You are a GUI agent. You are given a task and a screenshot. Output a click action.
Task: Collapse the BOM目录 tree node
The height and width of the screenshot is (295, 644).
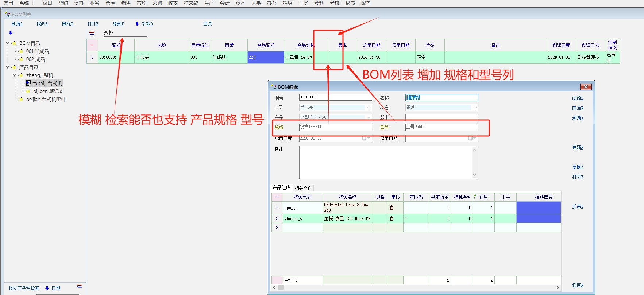[8, 43]
